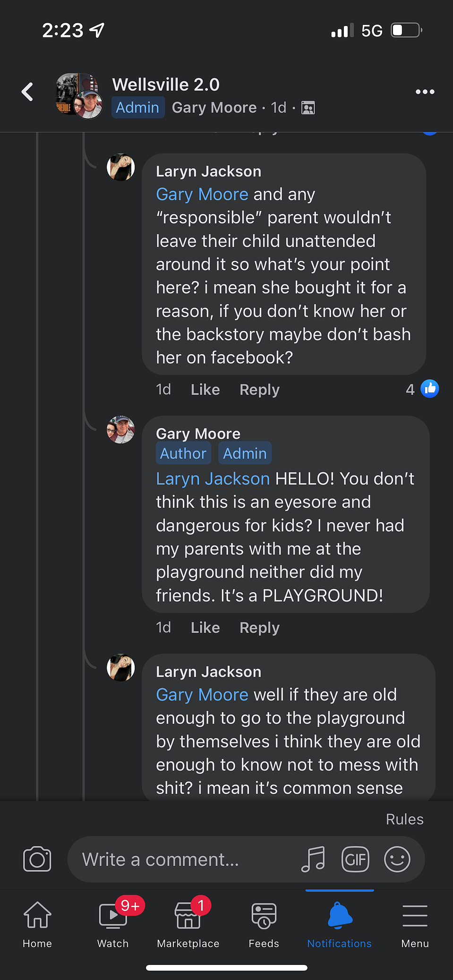The image size is (453, 980).
Task: Like Gary Moore's eyesore comment
Action: pyautogui.click(x=205, y=628)
